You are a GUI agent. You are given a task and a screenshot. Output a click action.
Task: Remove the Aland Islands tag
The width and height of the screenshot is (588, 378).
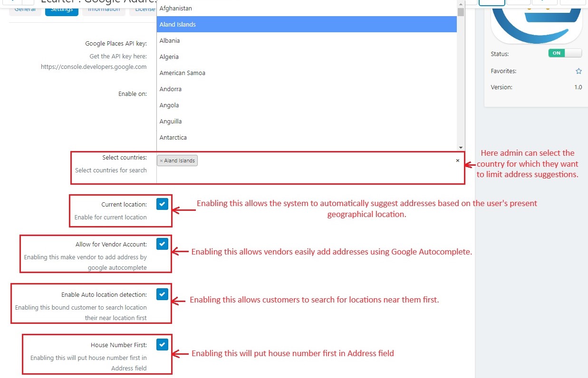[x=161, y=161]
